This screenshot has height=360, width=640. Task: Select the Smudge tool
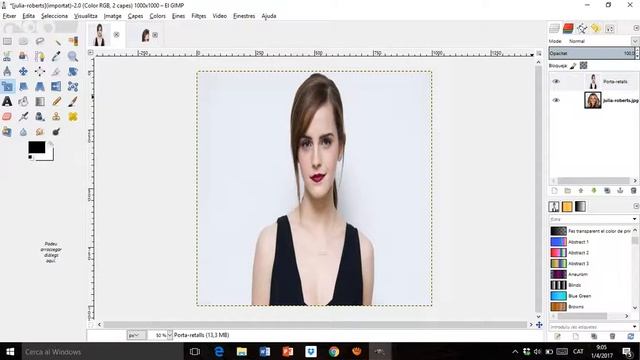[40, 131]
